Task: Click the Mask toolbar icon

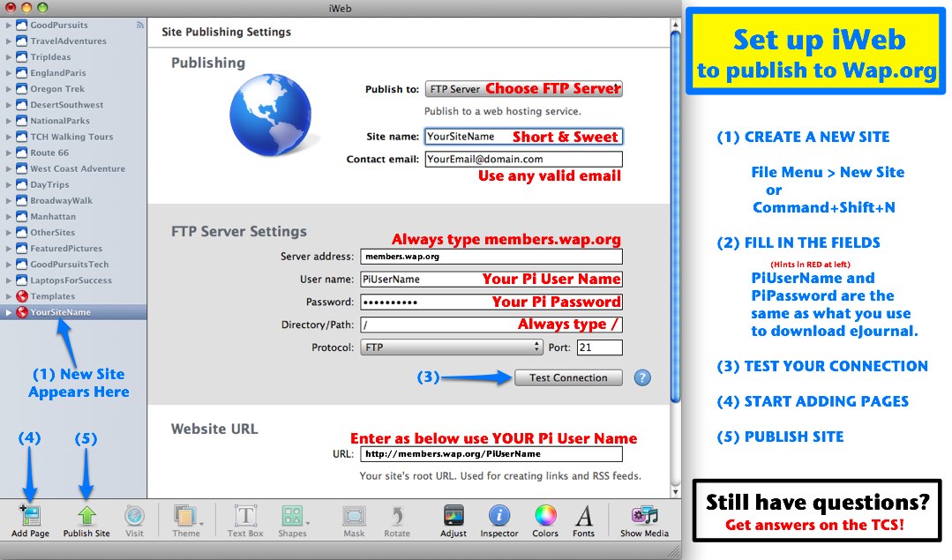Action: point(354,516)
